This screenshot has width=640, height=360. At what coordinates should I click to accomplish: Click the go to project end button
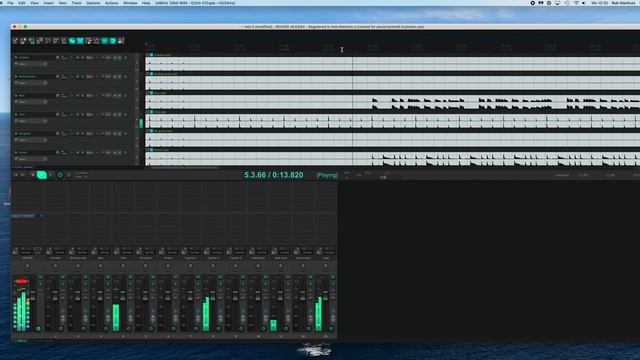coord(23,175)
